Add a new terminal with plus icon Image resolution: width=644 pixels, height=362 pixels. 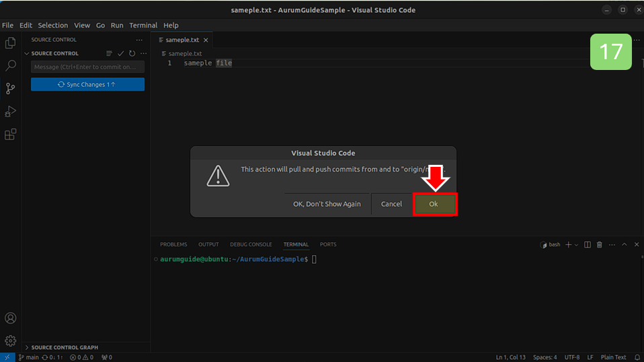click(x=569, y=244)
